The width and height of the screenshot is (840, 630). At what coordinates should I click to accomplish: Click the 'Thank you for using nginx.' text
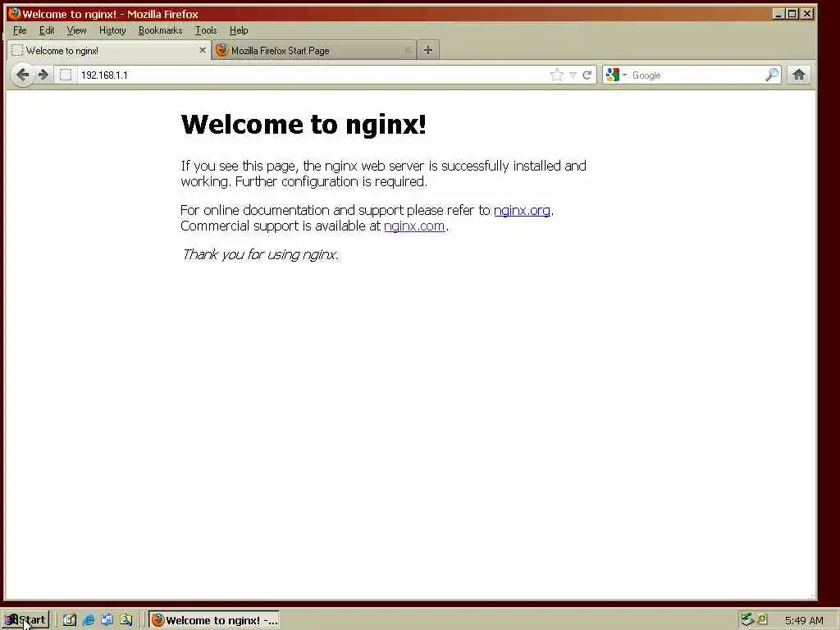tap(260, 254)
